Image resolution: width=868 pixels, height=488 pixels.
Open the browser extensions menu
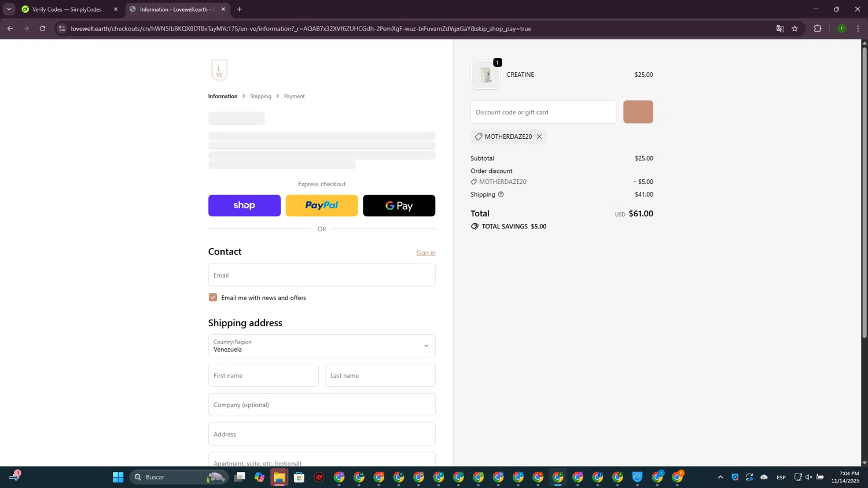tap(818, 28)
